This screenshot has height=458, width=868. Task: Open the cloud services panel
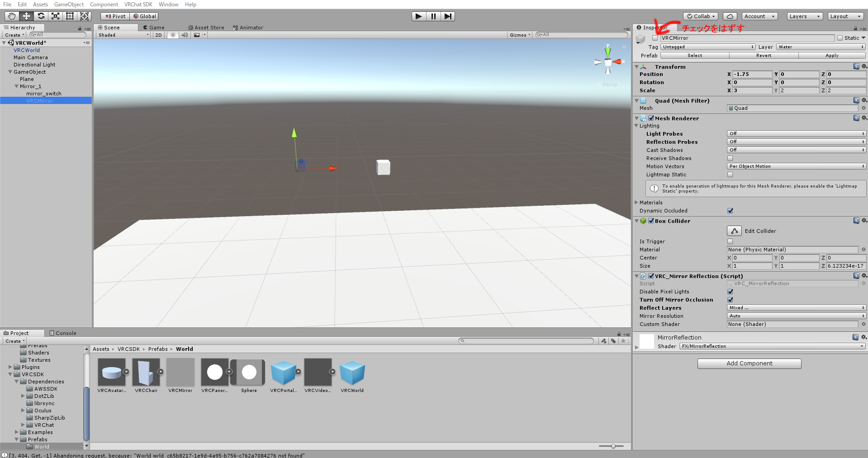(730, 16)
